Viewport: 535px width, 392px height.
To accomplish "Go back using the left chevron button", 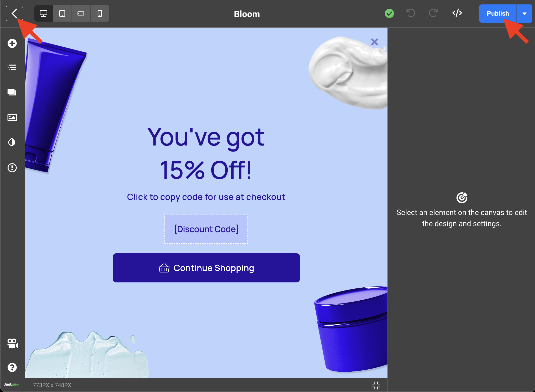I will [14, 13].
